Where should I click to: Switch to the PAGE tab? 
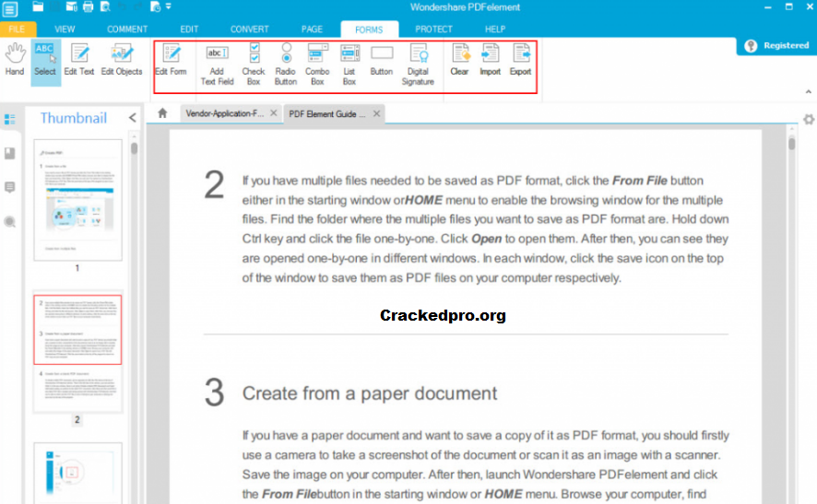pos(312,29)
